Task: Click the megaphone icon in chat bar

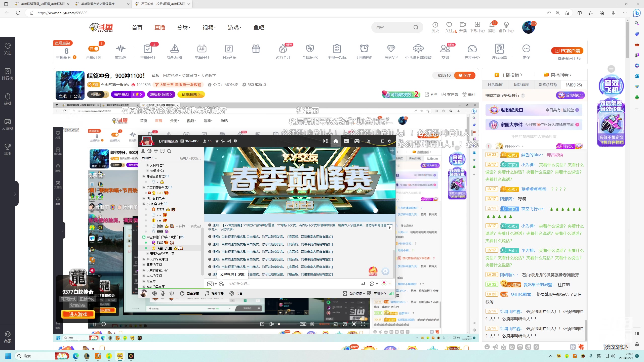Action: pos(495,347)
